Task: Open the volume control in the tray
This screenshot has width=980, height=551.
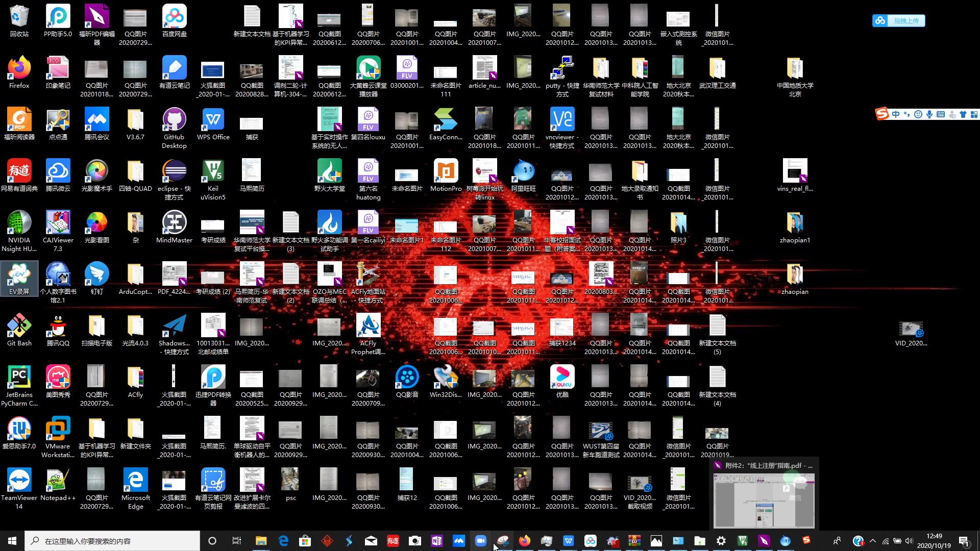Action: click(x=909, y=541)
